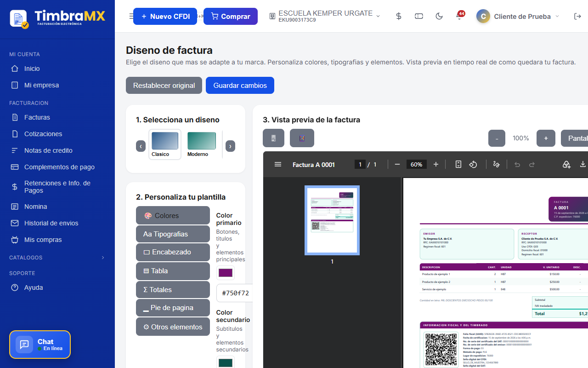Select page 1 thumbnail in PDF sidebar

coord(332,220)
